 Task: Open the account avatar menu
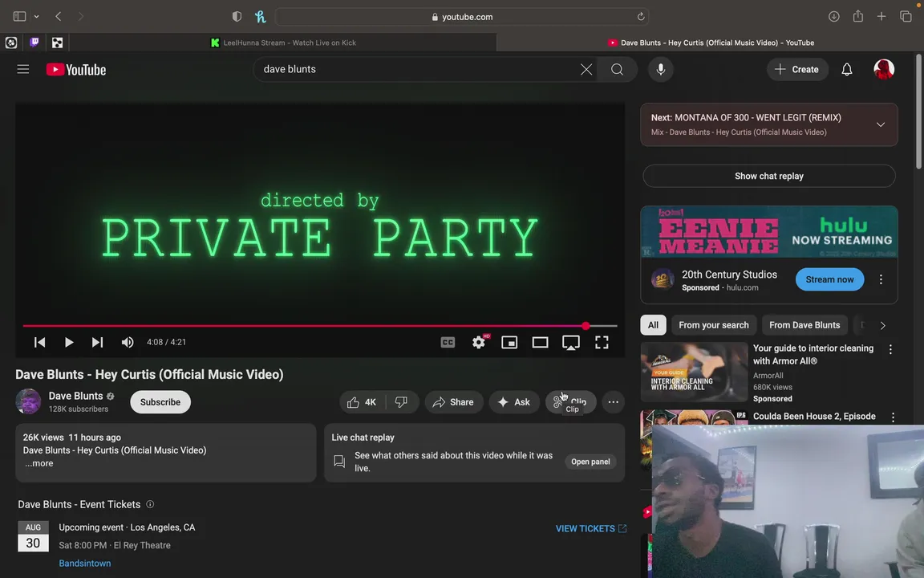tap(884, 70)
